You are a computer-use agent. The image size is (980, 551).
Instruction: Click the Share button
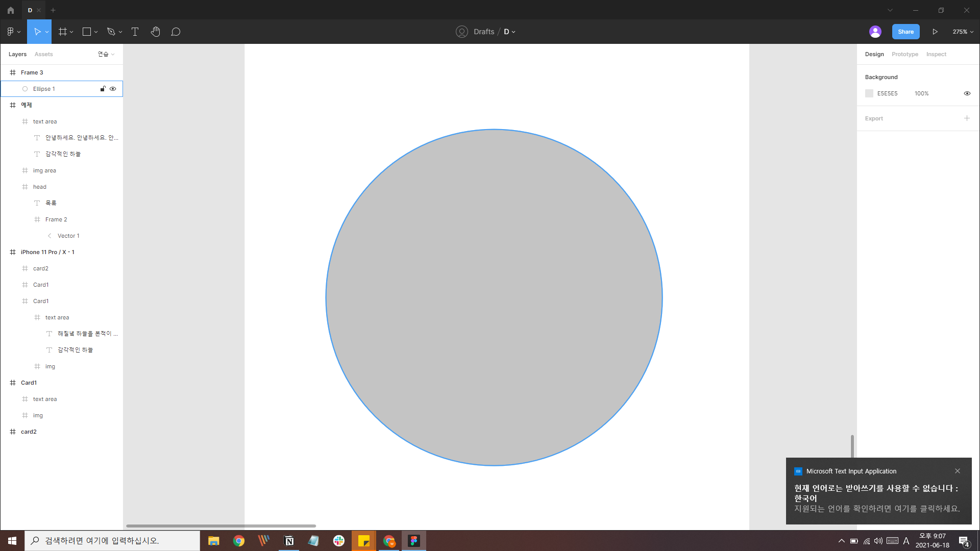(x=905, y=32)
